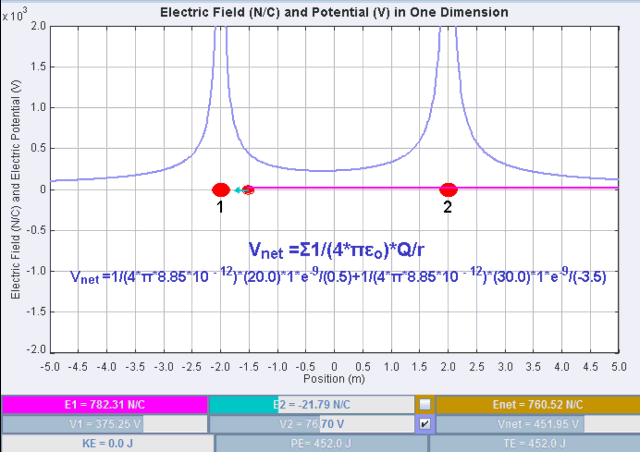Uncheck the checked Vnet checkbox
Image resolution: width=640 pixels, height=452 pixels.
[426, 424]
